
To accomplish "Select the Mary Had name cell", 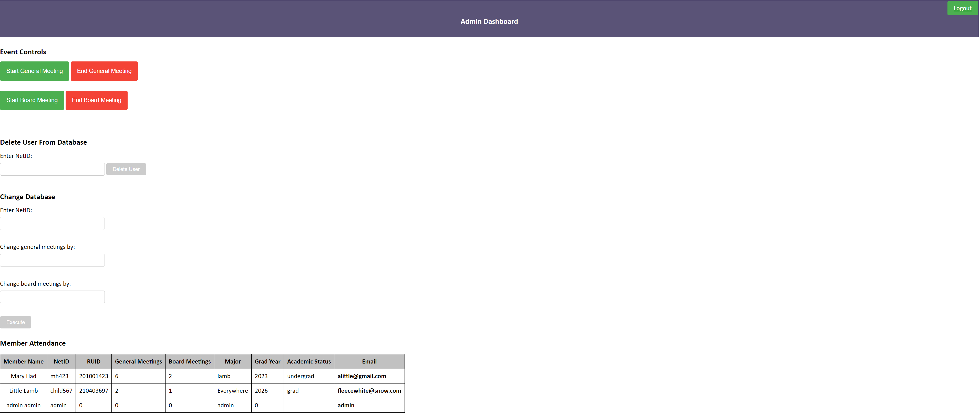I will 24,376.
